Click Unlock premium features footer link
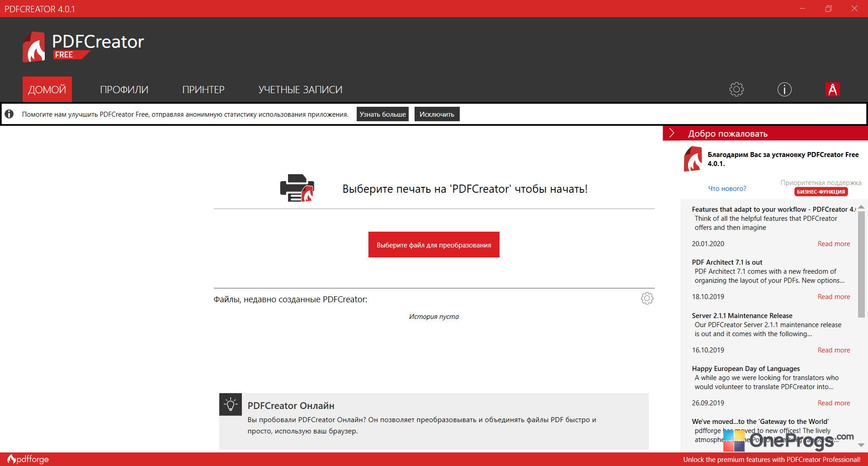The height and width of the screenshot is (466, 868). click(x=772, y=460)
